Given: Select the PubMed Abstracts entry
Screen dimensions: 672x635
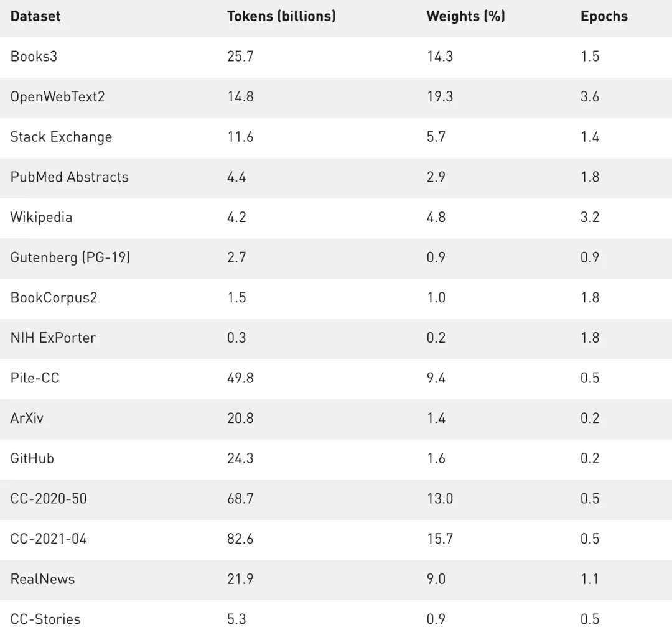Looking at the screenshot, I should [x=69, y=177].
